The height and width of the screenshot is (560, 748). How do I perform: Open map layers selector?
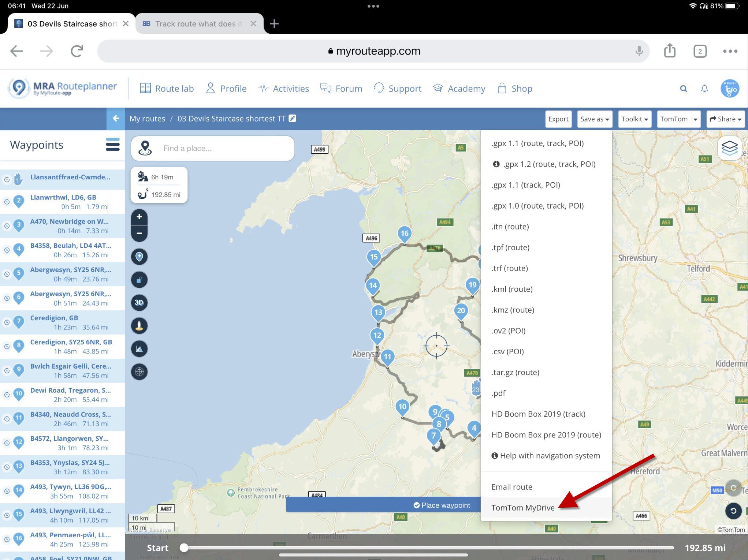[729, 148]
